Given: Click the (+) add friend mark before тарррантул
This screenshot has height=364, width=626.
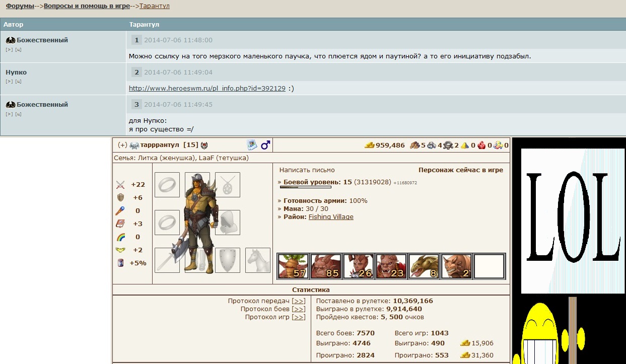Looking at the screenshot, I should [x=122, y=145].
